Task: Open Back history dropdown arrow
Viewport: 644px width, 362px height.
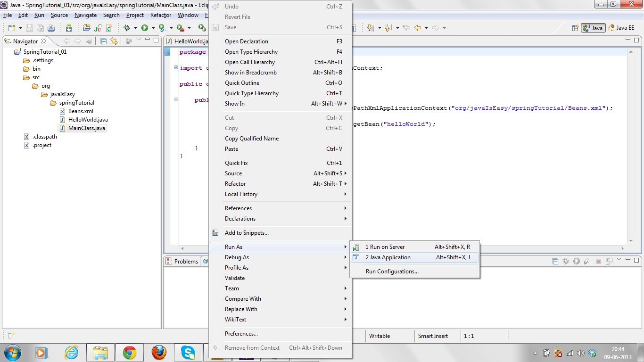Action: (x=426, y=28)
